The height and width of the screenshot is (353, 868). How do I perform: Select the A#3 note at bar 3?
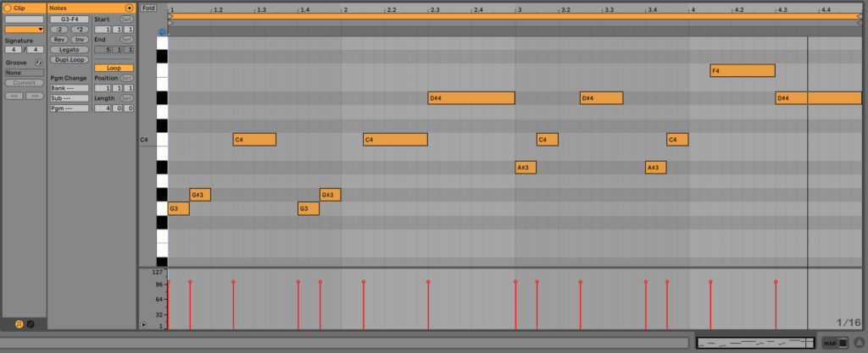point(526,168)
